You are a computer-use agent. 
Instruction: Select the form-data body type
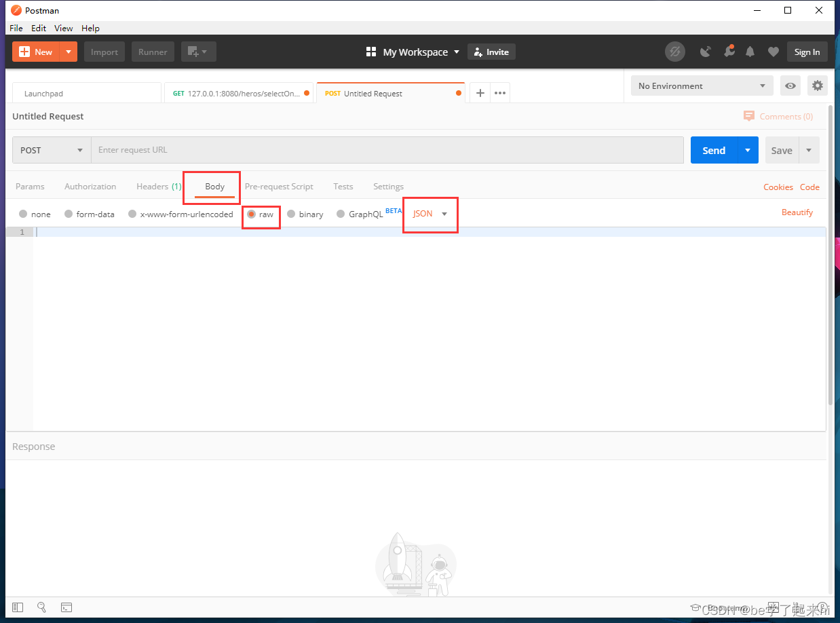(x=69, y=214)
